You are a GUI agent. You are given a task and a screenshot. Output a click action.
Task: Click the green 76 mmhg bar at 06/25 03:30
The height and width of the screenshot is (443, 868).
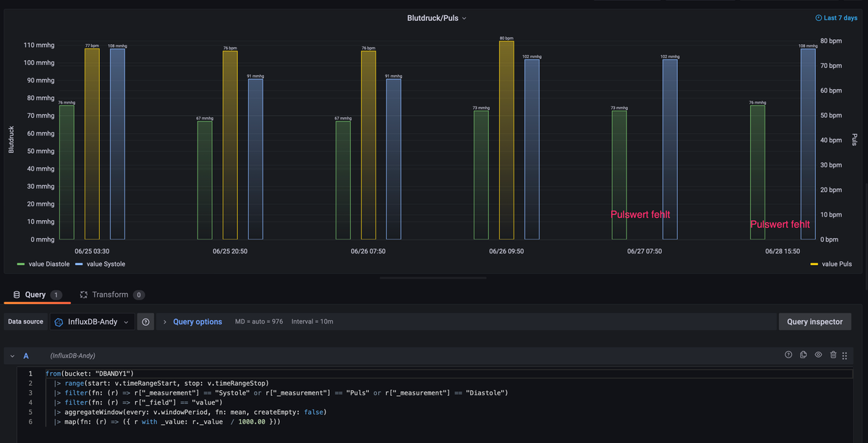point(67,172)
